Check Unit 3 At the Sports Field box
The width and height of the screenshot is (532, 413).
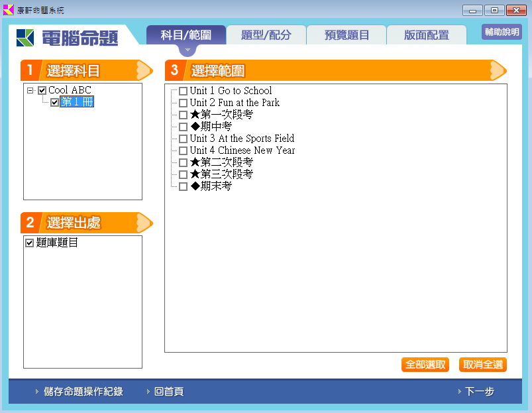184,139
